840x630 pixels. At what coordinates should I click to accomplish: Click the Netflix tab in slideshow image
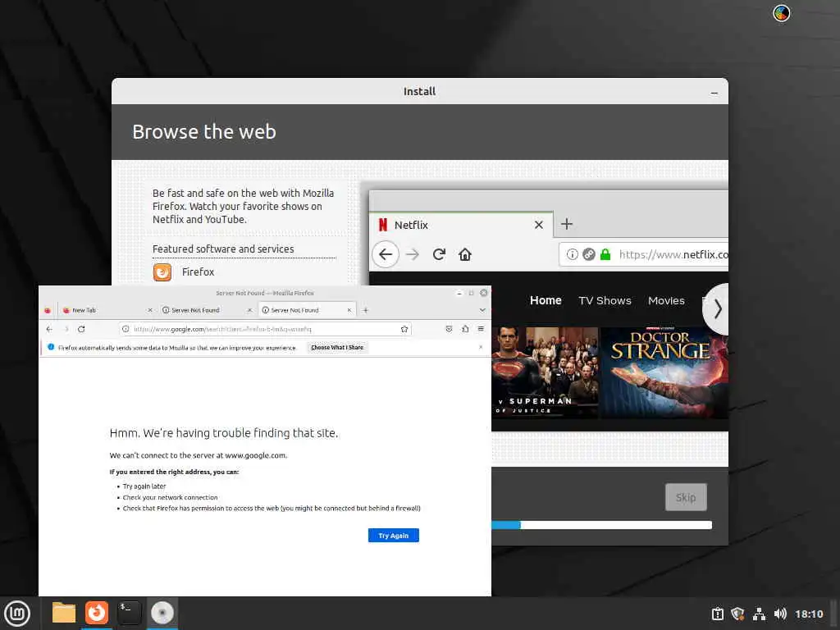(x=461, y=225)
